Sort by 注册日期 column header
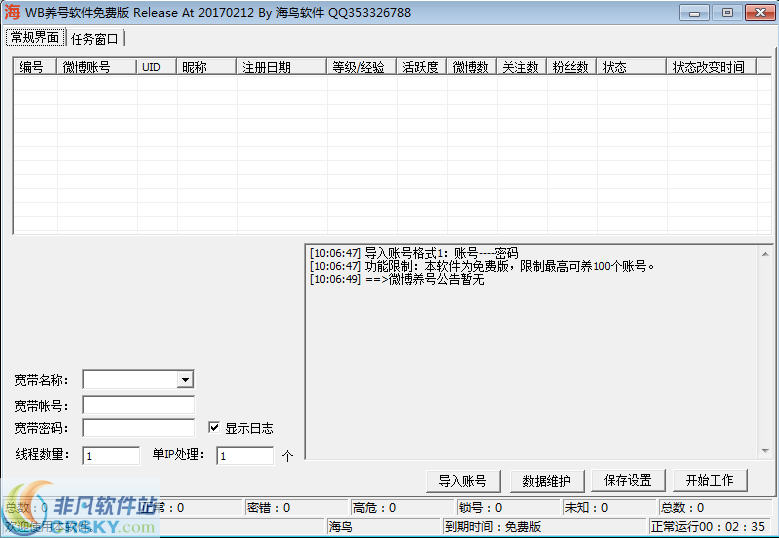Image resolution: width=779 pixels, height=538 pixels. [281, 67]
